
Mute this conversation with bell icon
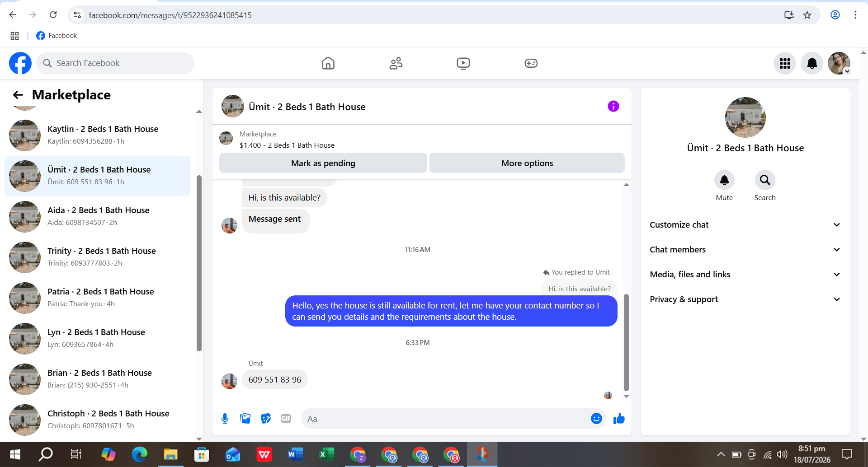[x=724, y=180]
